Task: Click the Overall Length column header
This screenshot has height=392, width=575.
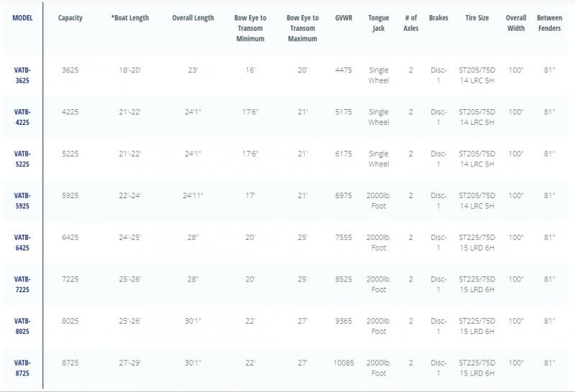Action: pyautogui.click(x=193, y=18)
